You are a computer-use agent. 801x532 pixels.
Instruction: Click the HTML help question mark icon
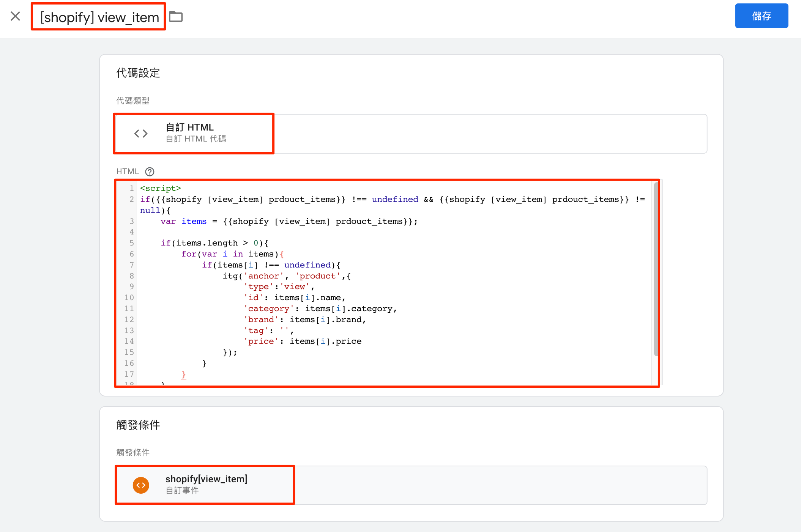(x=150, y=172)
